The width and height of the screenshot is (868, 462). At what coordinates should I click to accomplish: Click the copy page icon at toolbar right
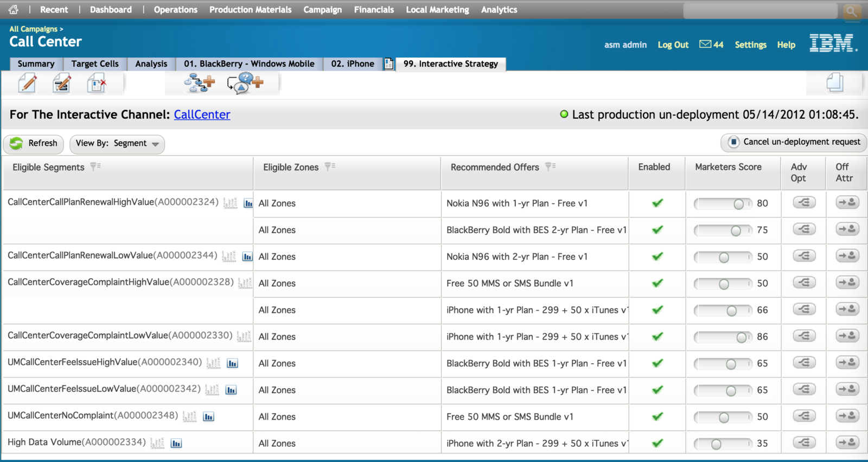[835, 83]
